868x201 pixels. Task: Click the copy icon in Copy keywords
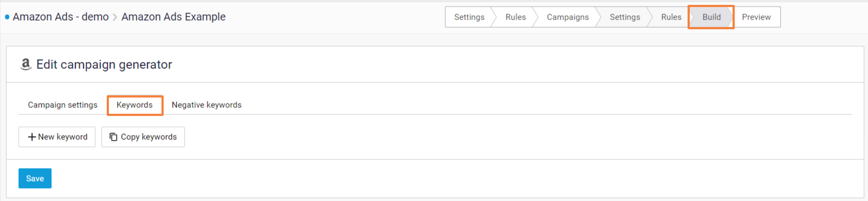point(113,137)
